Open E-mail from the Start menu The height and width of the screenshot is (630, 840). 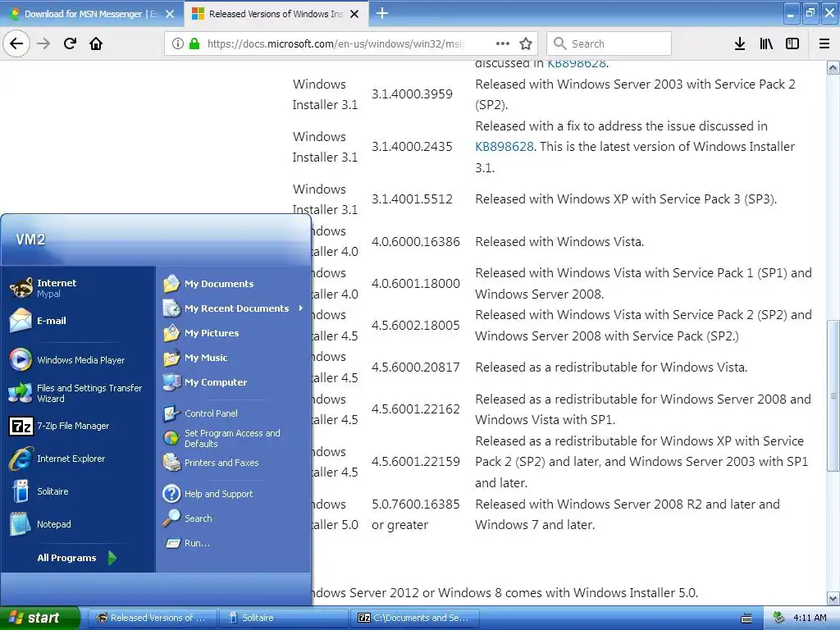78,321
